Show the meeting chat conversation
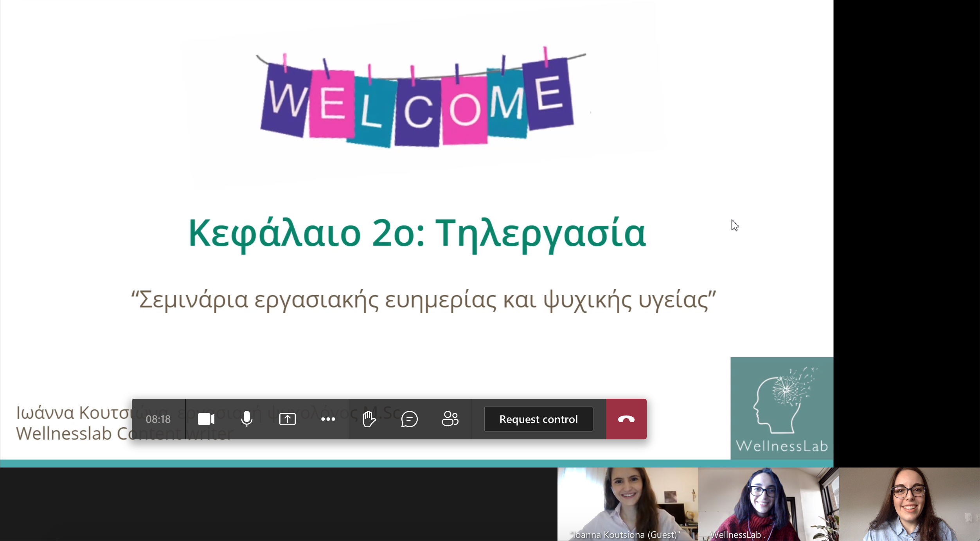Viewport: 980px width, 541px height. pos(409,419)
